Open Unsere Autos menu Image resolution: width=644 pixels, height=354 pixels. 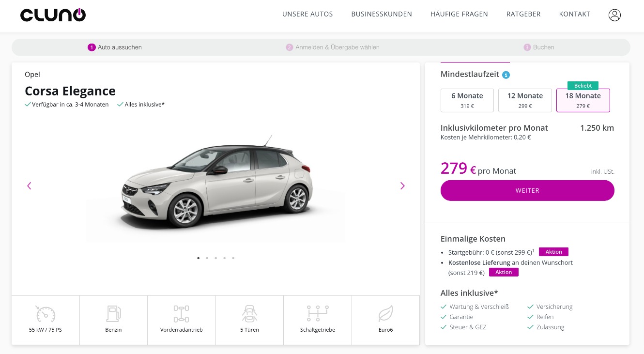307,14
